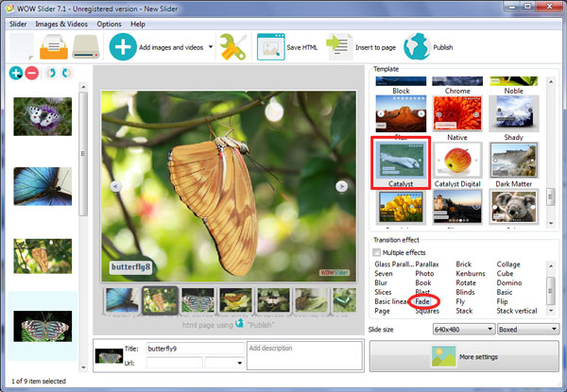Select the white butterfly on purple flower slide

43,116
